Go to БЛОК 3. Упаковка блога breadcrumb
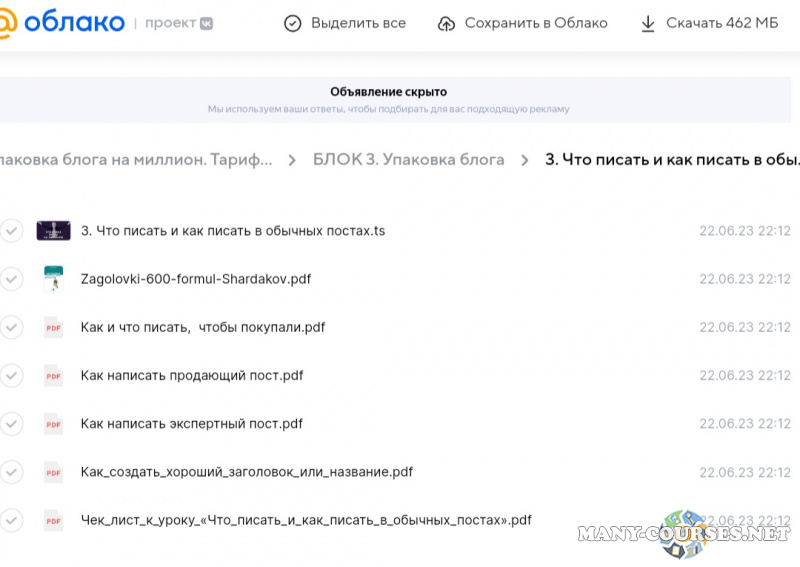The width and height of the screenshot is (800, 567). click(x=408, y=160)
